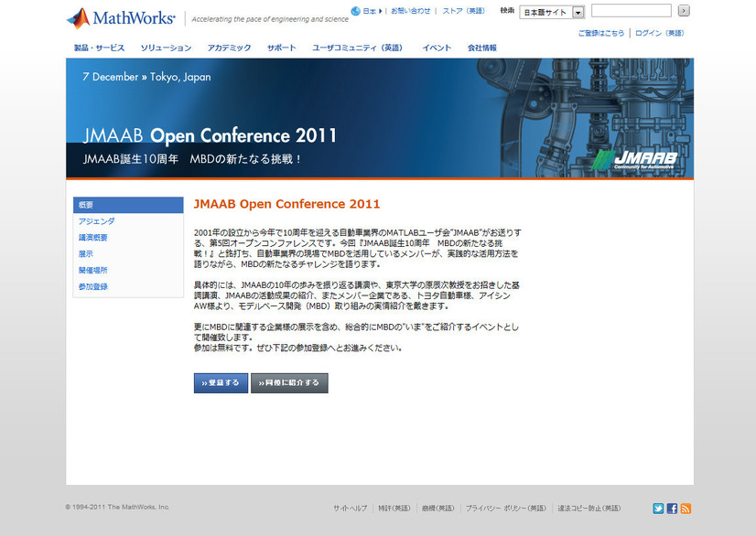756x536 pixels.
Task: Open the お問い合わせ link
Action: click(410, 11)
